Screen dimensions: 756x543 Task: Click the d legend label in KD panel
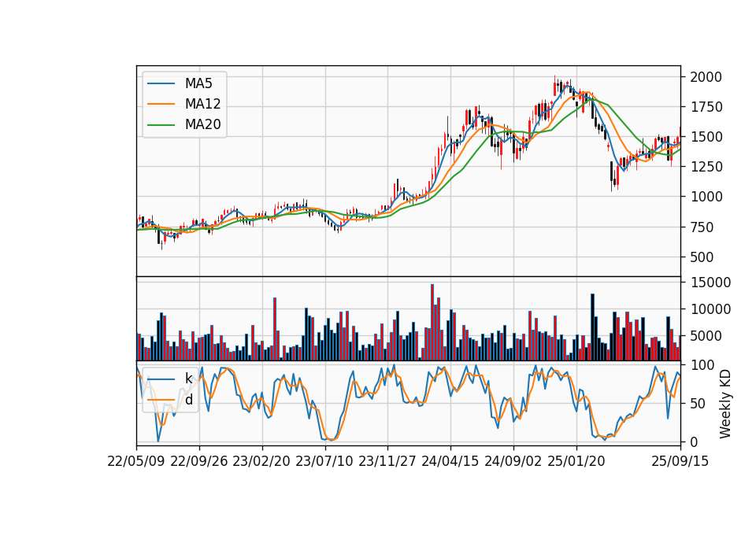tap(188, 400)
